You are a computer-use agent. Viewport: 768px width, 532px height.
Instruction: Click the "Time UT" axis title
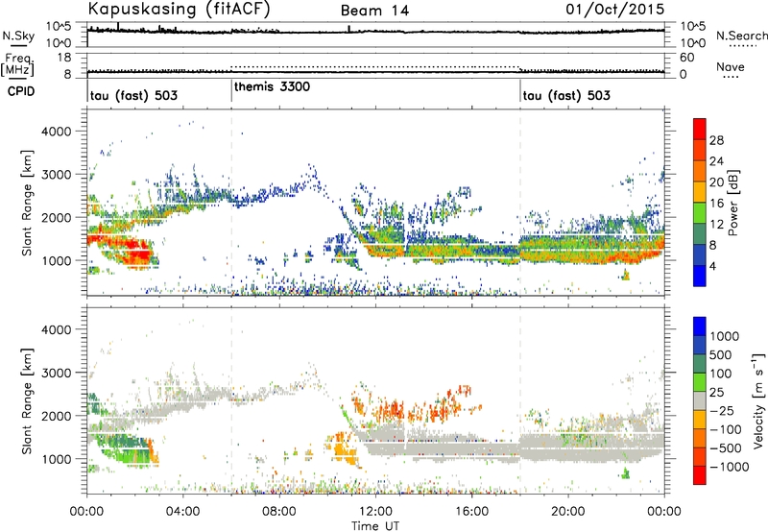click(375, 526)
